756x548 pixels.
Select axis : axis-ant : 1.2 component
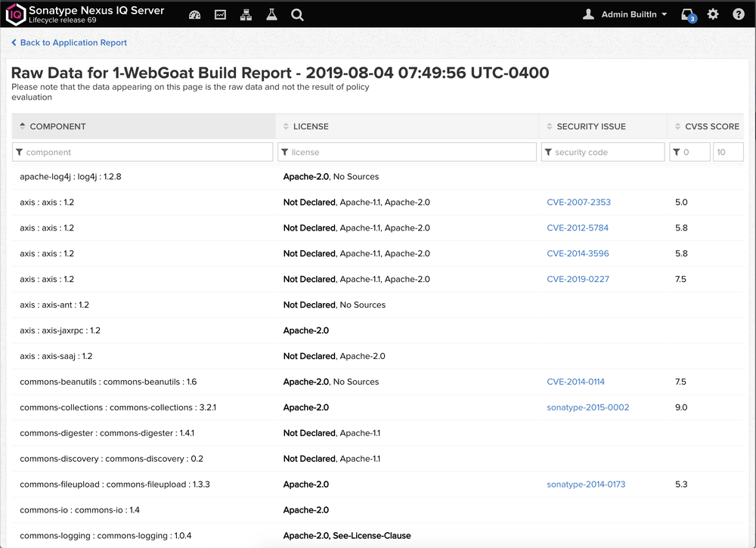coord(54,305)
